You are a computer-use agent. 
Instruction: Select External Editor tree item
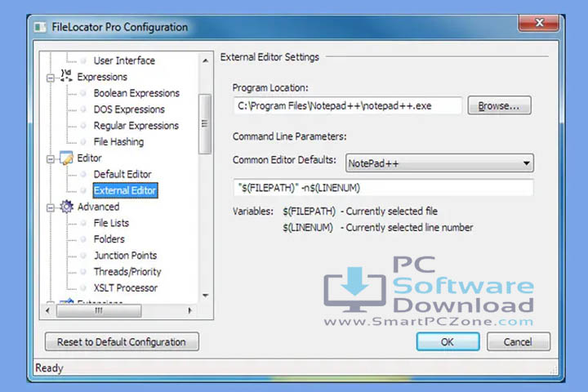(x=125, y=190)
